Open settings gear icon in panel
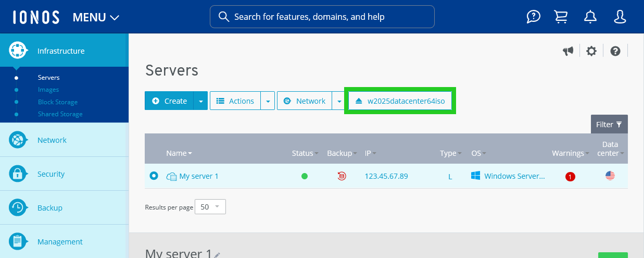This screenshot has height=258, width=644. [x=591, y=51]
